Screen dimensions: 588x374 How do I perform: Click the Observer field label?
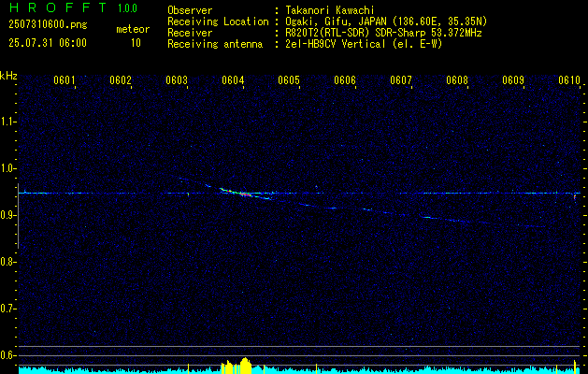tap(190, 10)
